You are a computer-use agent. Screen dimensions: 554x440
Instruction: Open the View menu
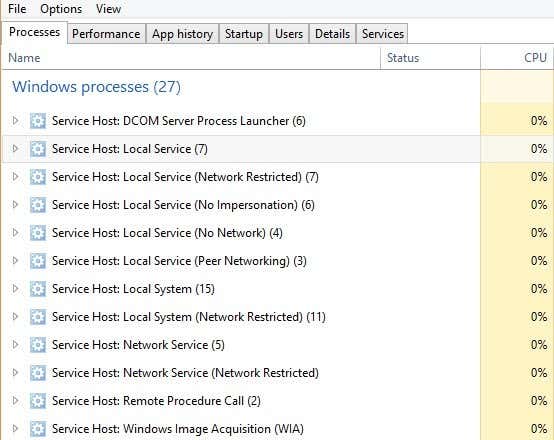[108, 8]
